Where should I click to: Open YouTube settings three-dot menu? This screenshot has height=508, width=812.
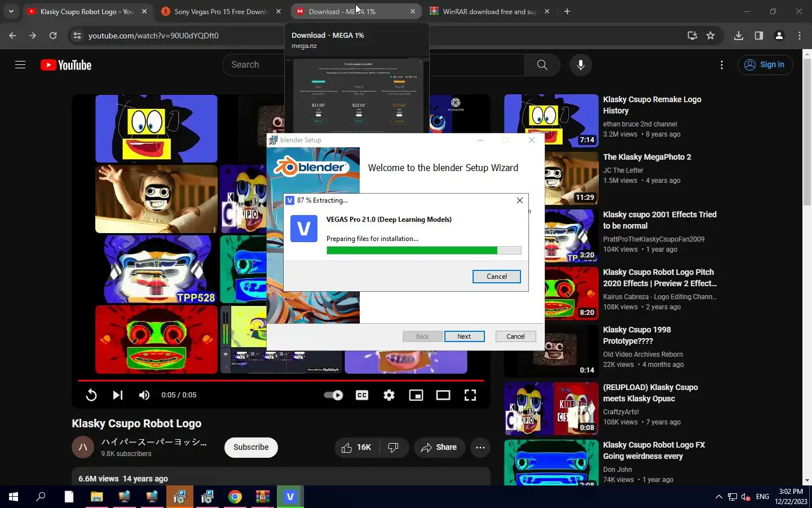(x=721, y=65)
